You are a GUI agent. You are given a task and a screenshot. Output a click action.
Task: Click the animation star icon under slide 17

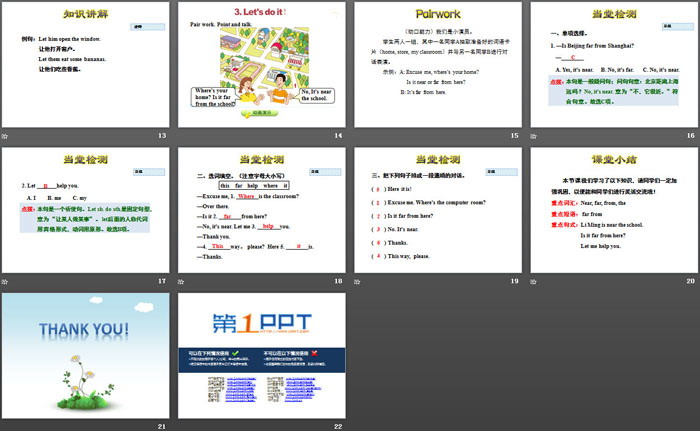(x=5, y=282)
